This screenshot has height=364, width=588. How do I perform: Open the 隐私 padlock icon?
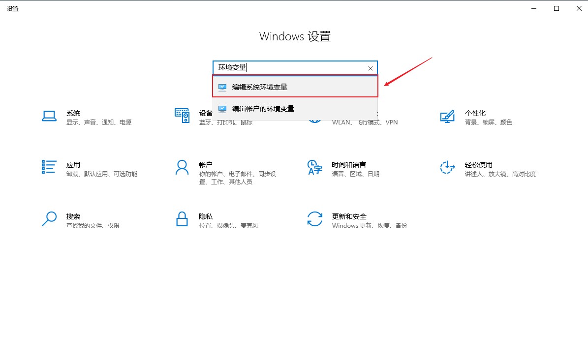click(182, 219)
